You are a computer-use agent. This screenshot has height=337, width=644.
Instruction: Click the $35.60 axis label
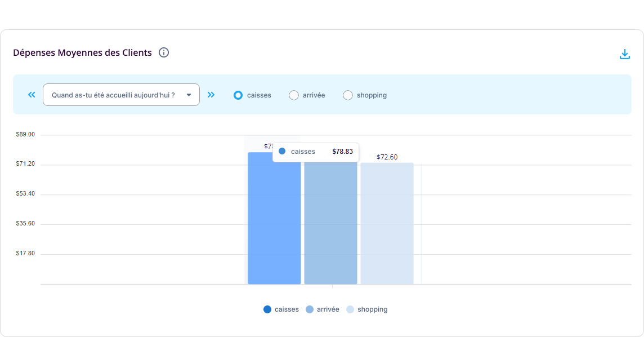pos(25,224)
